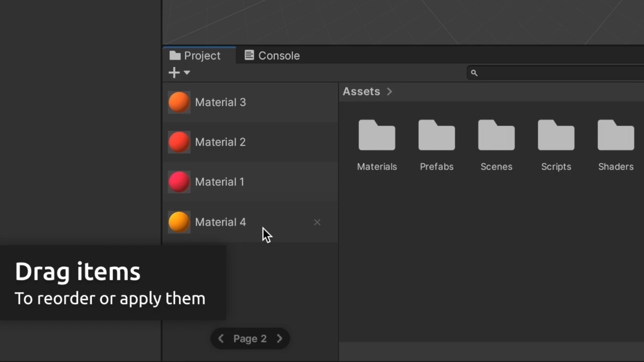Select the Material 2 sphere preview icon
This screenshot has height=362, width=644.
pos(179,142)
